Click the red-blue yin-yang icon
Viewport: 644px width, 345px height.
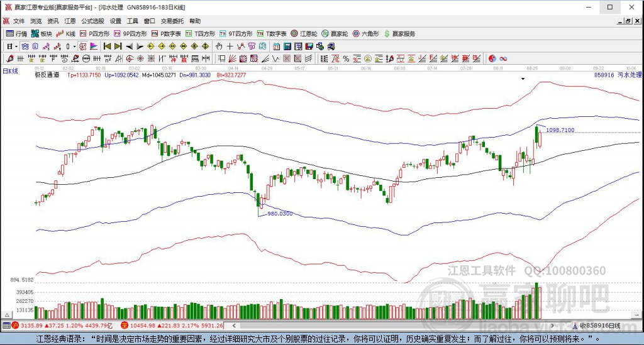coord(492,58)
